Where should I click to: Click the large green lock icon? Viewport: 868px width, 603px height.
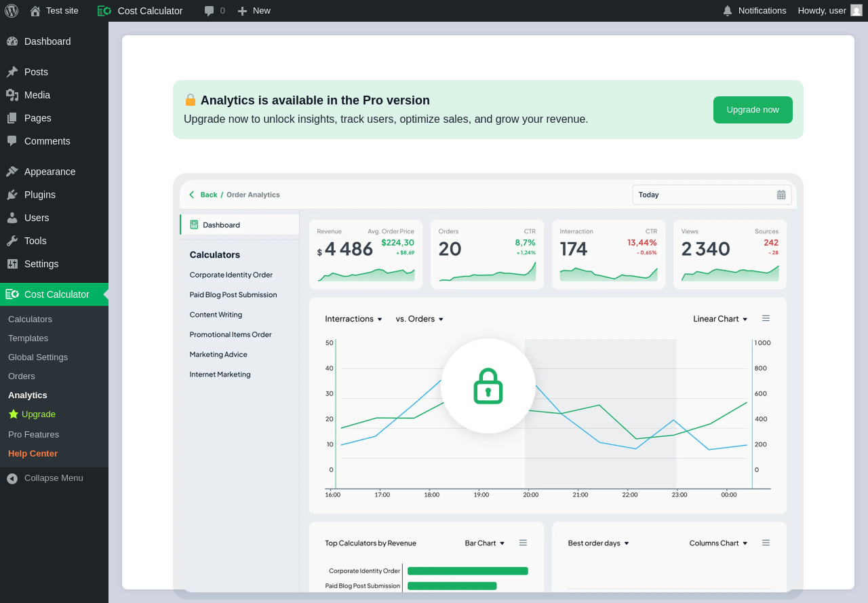[488, 386]
